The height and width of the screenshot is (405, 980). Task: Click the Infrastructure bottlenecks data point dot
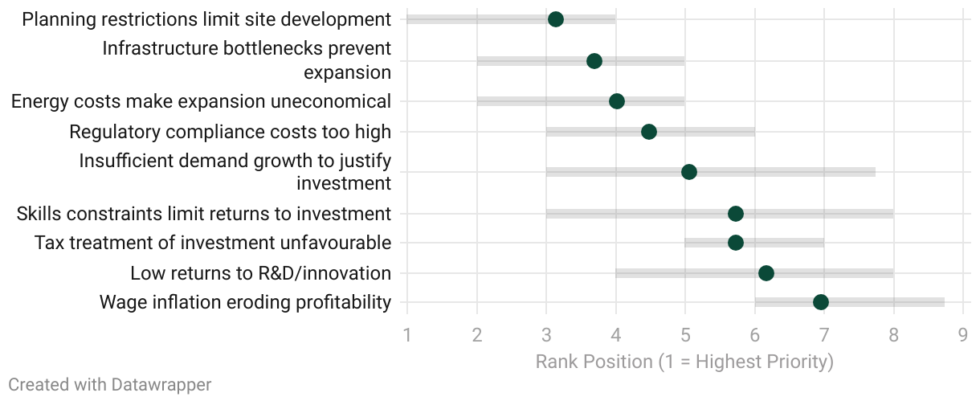594,61
